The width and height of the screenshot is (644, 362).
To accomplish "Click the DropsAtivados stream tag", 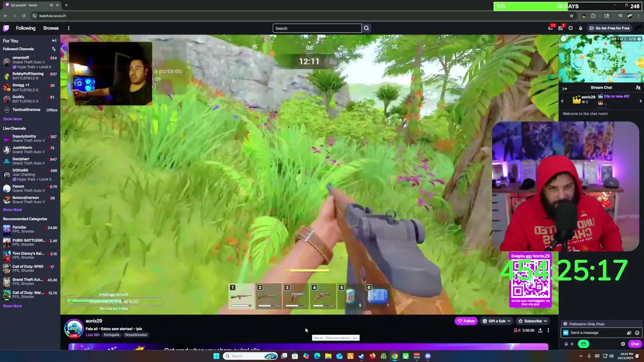I will 136,335.
